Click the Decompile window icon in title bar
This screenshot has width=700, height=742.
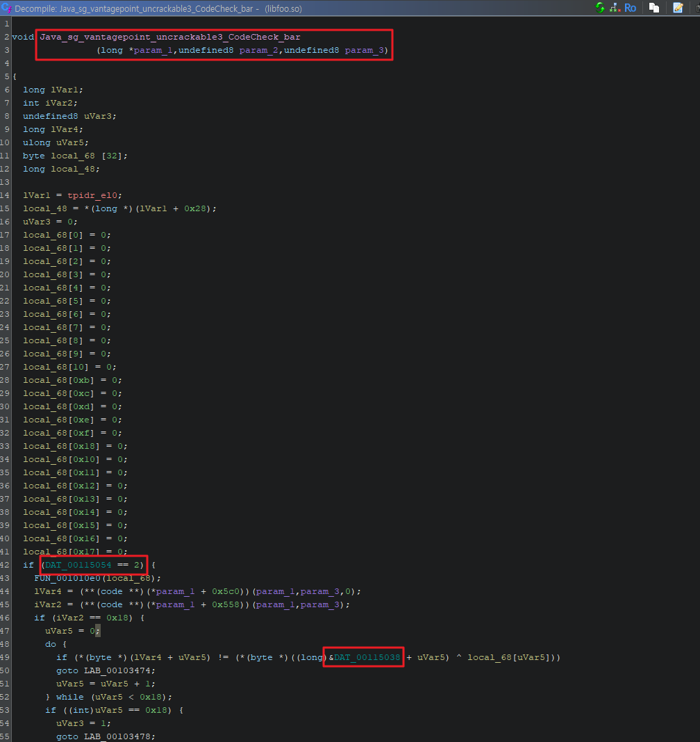7,8
